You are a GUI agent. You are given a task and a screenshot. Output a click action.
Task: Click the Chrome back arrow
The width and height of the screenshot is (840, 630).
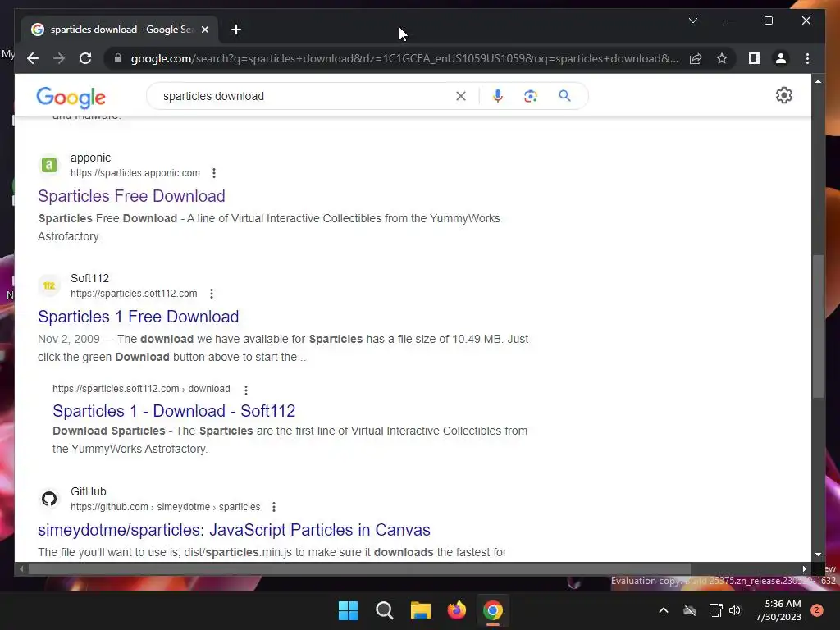tap(33, 58)
